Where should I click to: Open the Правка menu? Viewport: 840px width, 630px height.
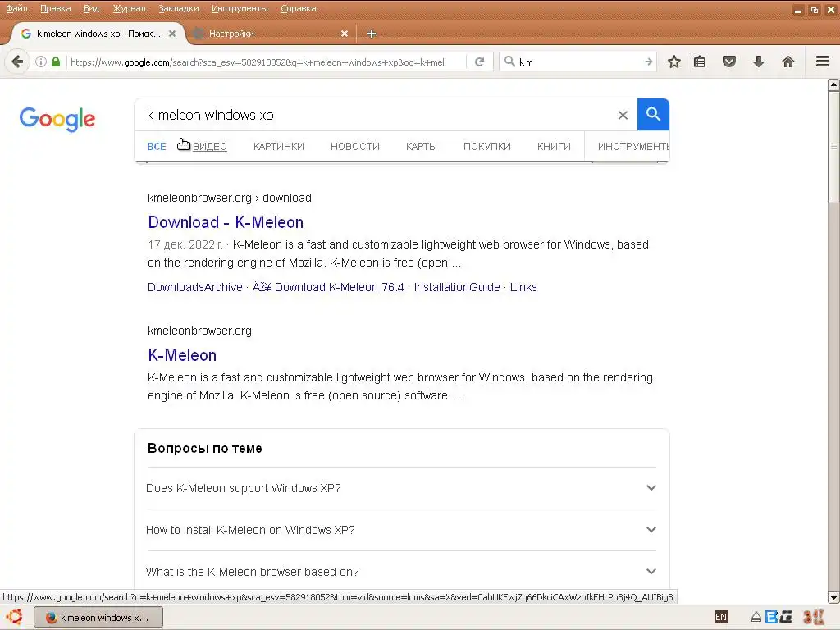(x=56, y=8)
